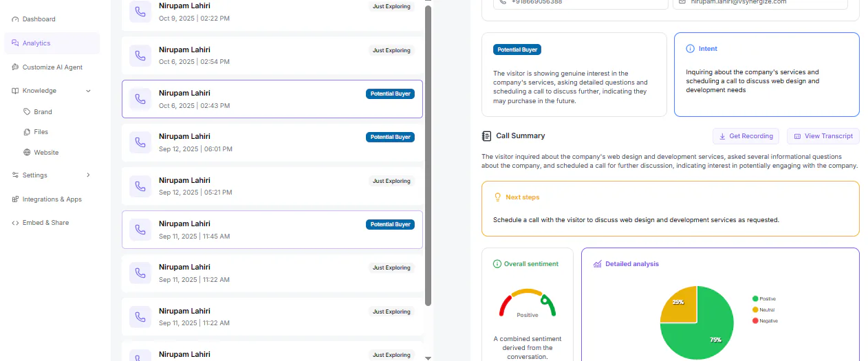Image resolution: width=868 pixels, height=361 pixels.
Task: Click Just Exploring badge on Oct 6 02:54 PM call
Action: (391, 50)
